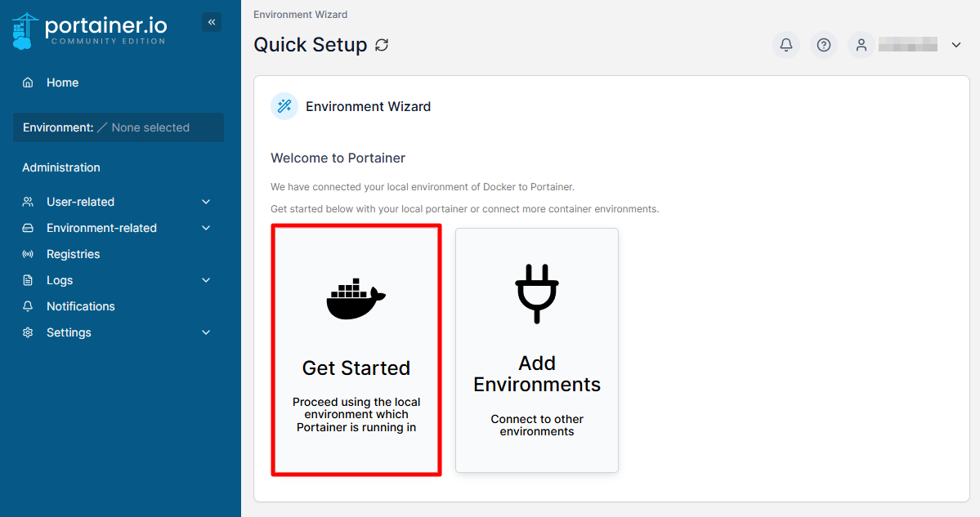980x517 pixels.
Task: Click the Environment Wizard panel title
Action: point(368,107)
